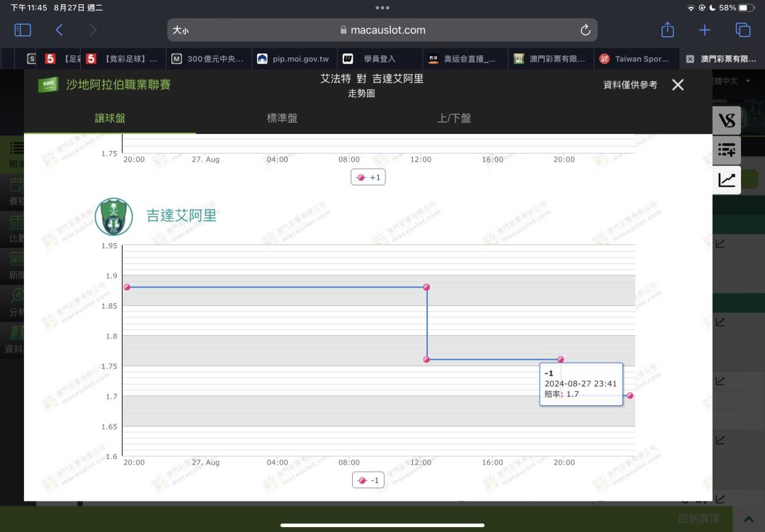Open page size settings 大小 button
The width and height of the screenshot is (765, 532).
[x=181, y=30]
